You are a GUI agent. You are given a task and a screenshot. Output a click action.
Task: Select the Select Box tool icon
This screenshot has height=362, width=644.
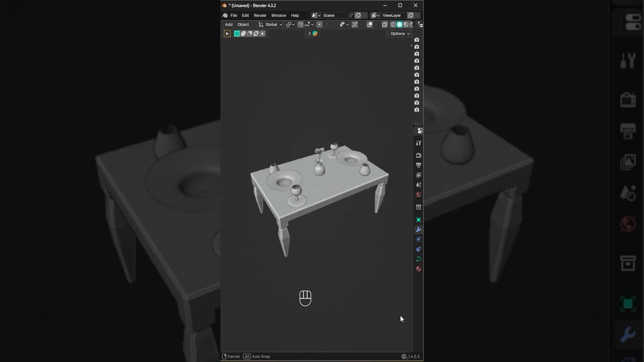227,34
